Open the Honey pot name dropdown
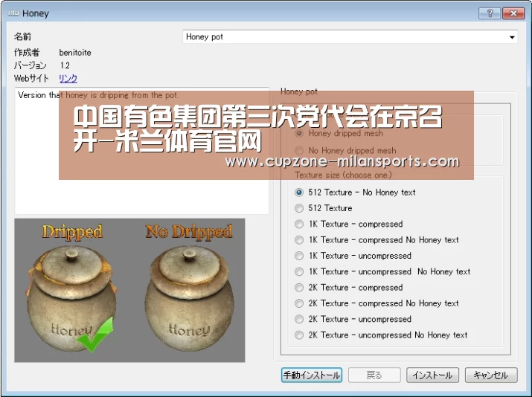Viewport: 532px width, 397px height. click(350, 36)
